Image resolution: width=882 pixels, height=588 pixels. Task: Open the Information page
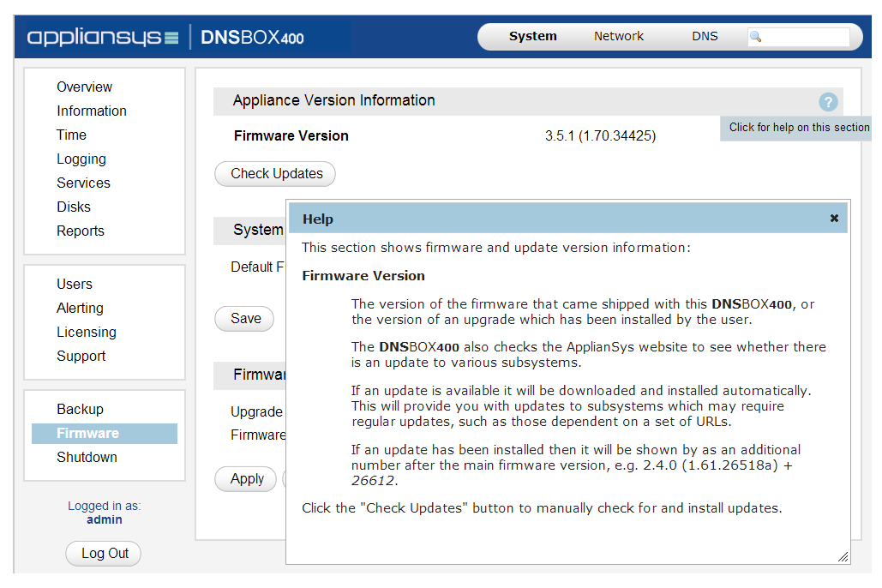point(92,111)
